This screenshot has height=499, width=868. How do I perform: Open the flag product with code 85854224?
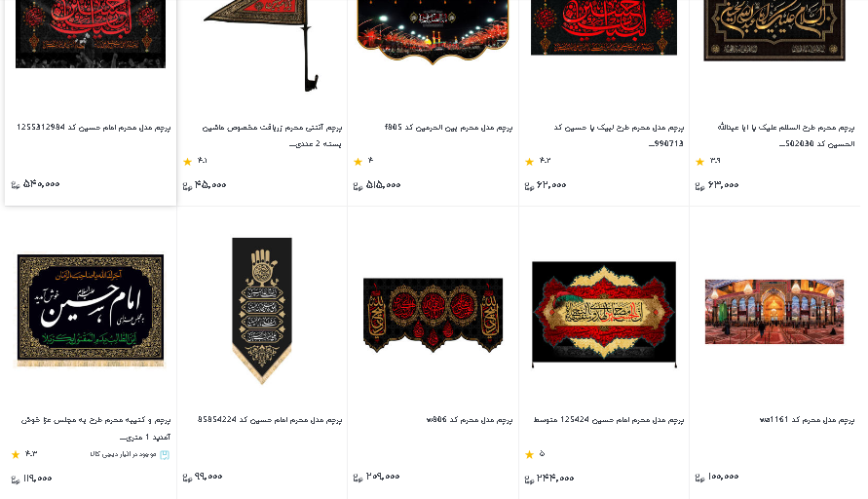click(x=270, y=420)
